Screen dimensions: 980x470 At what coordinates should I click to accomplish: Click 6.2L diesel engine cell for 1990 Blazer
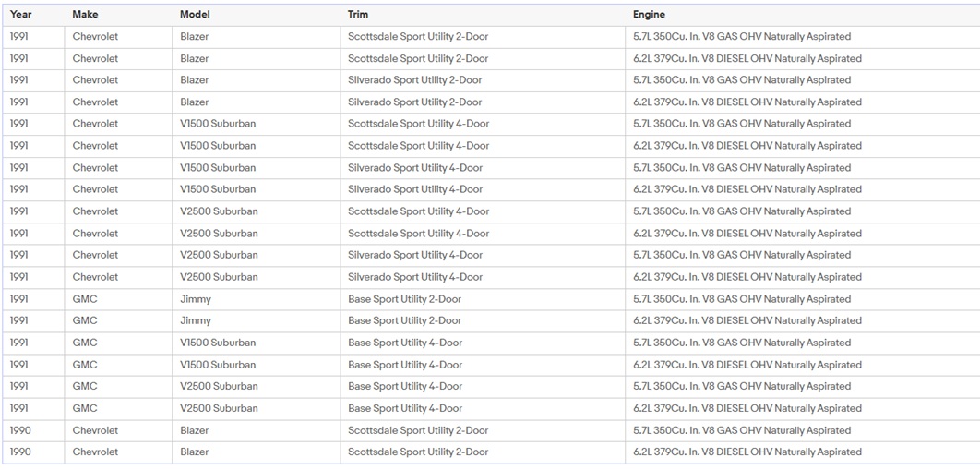click(747, 452)
